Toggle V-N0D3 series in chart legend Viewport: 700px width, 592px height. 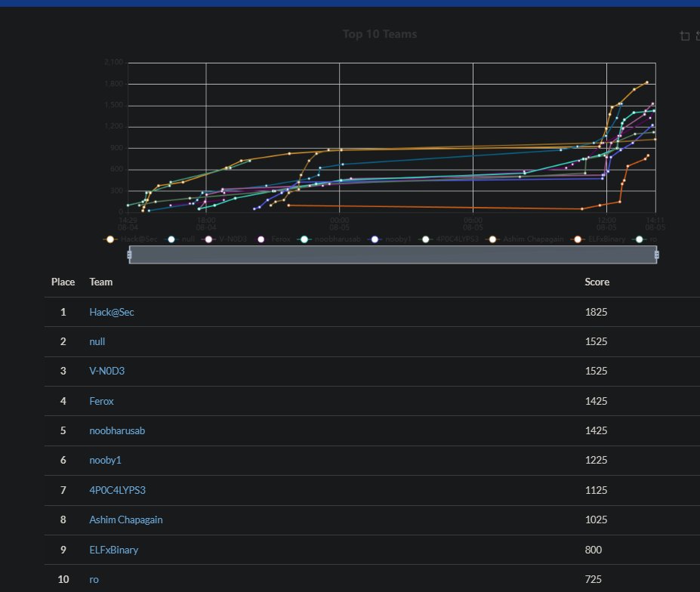coord(224,239)
